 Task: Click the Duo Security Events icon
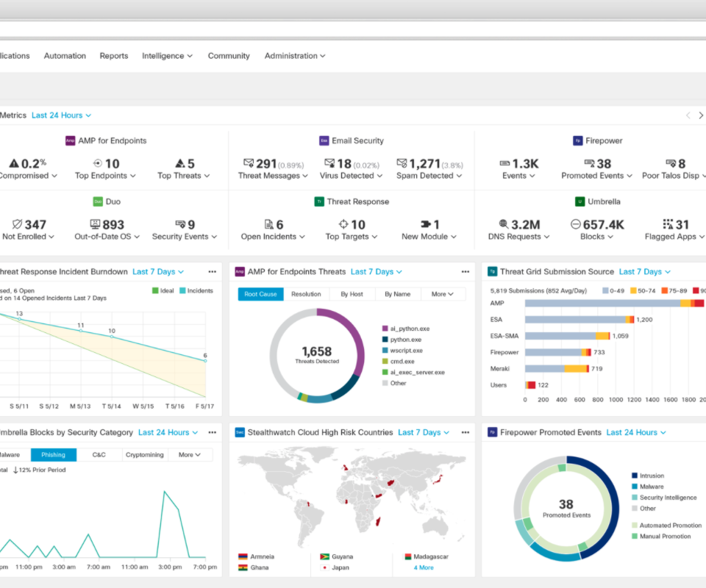[180, 224]
